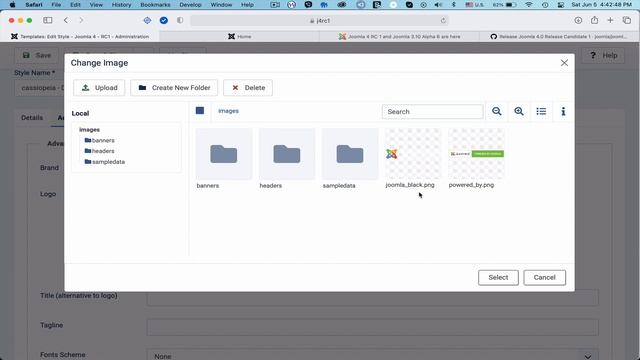Pick the powered_by.png image thumbnail
The image size is (640, 360).
(x=476, y=154)
